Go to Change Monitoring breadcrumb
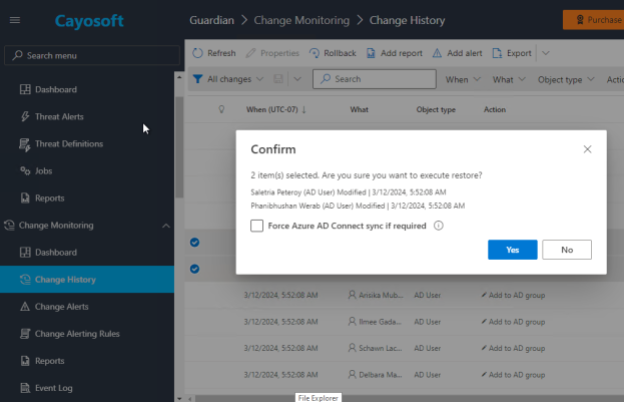This screenshot has height=402, width=624. pyautogui.click(x=302, y=20)
